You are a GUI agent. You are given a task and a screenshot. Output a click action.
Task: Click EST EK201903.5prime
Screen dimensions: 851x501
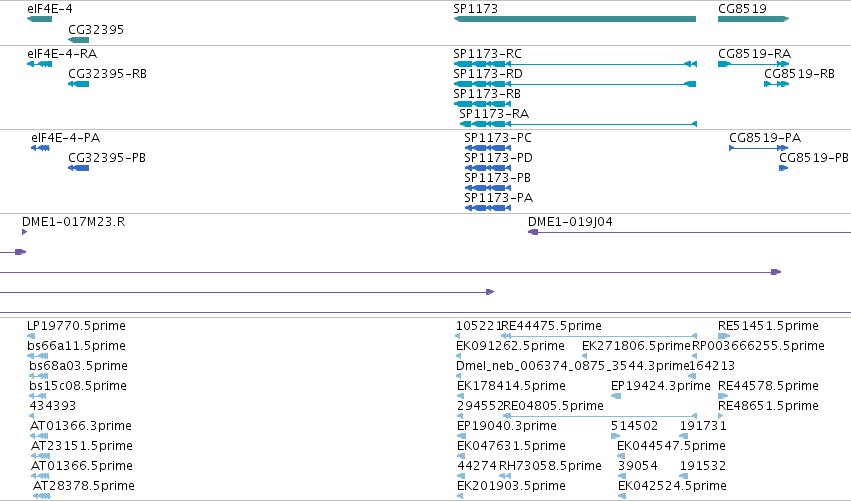[x=460, y=496]
